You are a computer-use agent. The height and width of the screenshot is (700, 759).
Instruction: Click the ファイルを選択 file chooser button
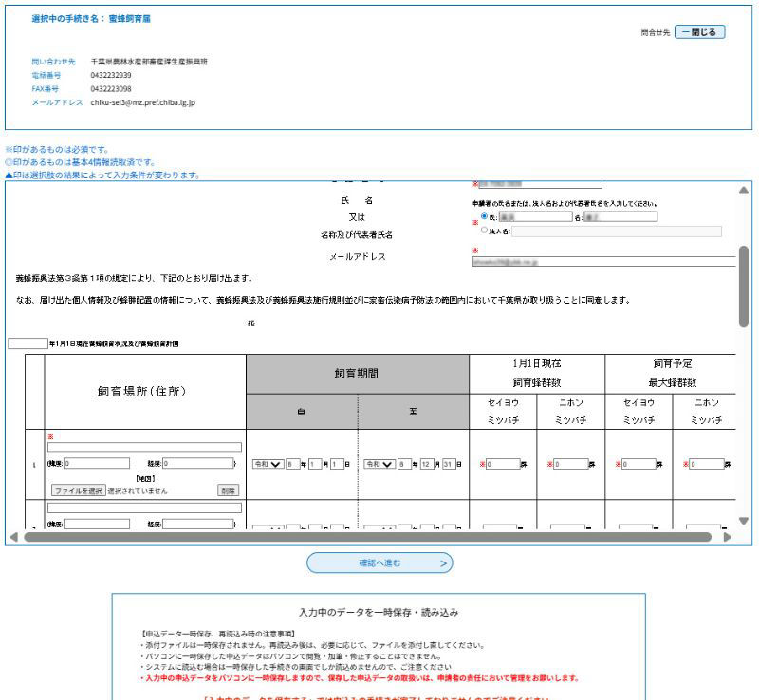coord(78,490)
